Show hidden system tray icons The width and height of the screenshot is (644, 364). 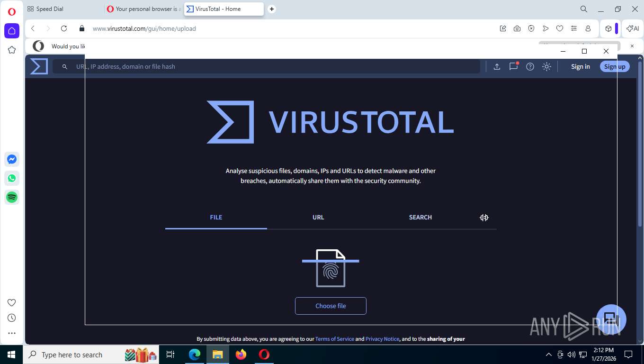(x=549, y=355)
